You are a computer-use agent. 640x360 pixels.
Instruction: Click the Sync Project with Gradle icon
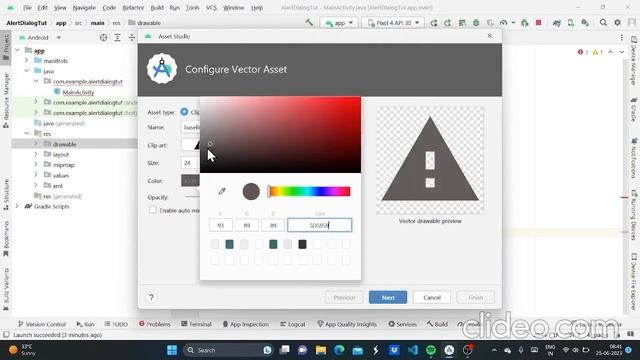(557, 23)
